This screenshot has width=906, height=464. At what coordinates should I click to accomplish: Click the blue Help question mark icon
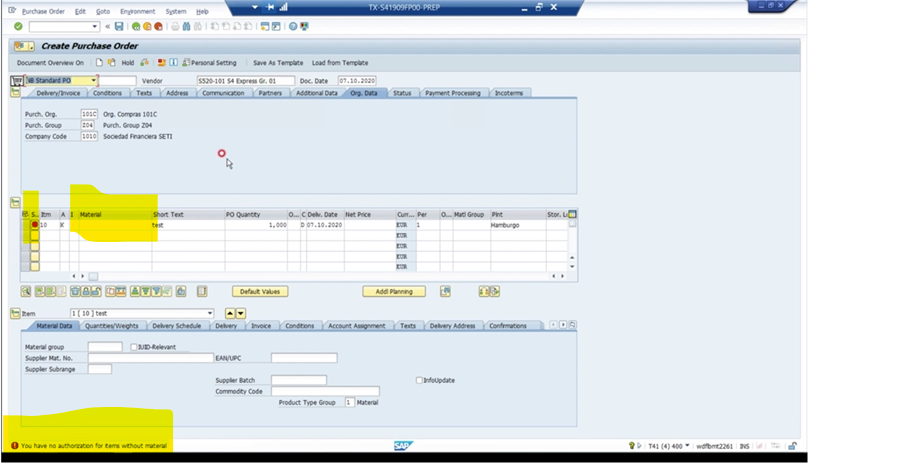click(x=293, y=27)
